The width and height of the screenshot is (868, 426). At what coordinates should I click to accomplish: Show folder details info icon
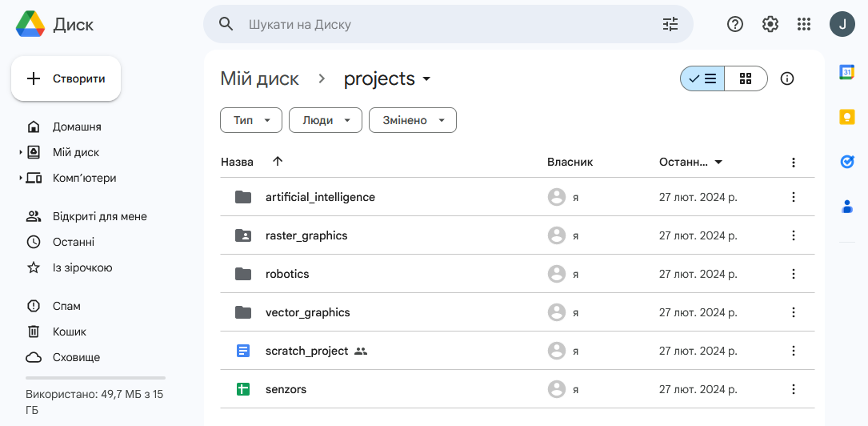click(x=787, y=78)
